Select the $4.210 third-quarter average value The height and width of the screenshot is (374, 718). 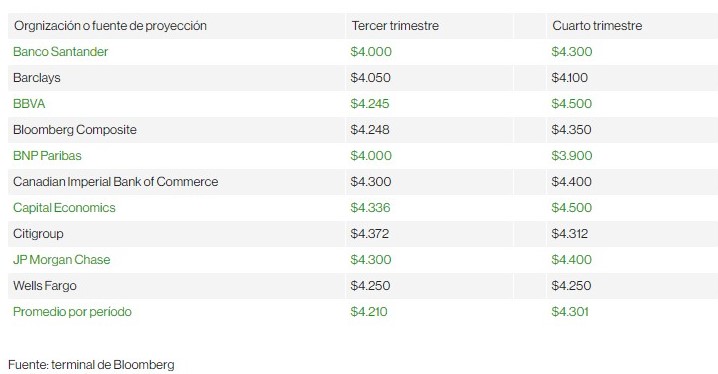click(x=369, y=312)
